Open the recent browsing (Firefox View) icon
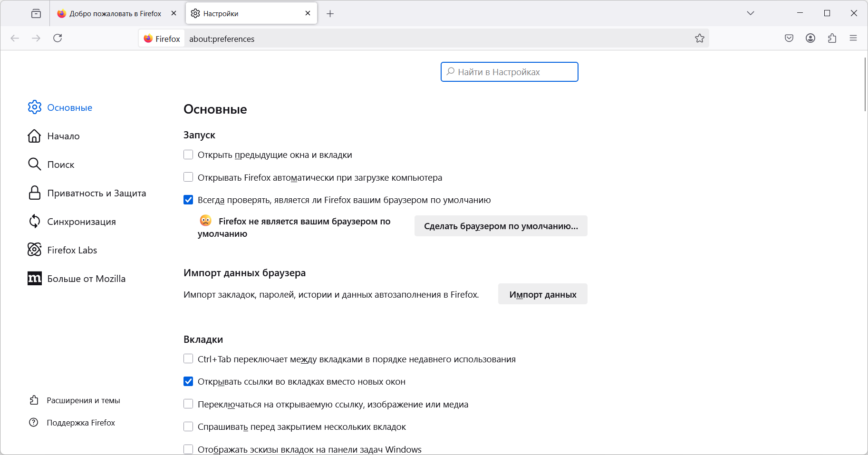The height and width of the screenshot is (455, 868). click(x=36, y=13)
